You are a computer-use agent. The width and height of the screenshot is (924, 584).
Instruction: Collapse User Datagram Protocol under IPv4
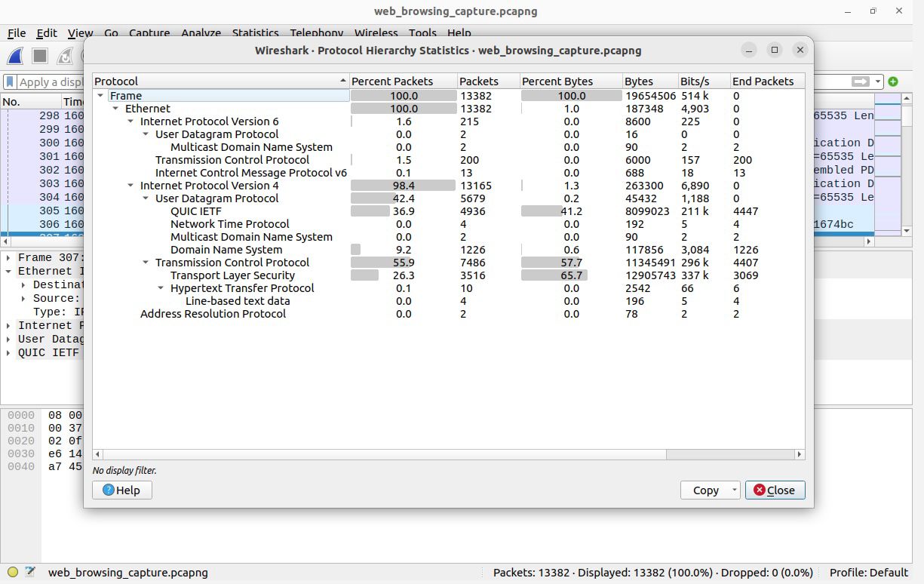146,198
